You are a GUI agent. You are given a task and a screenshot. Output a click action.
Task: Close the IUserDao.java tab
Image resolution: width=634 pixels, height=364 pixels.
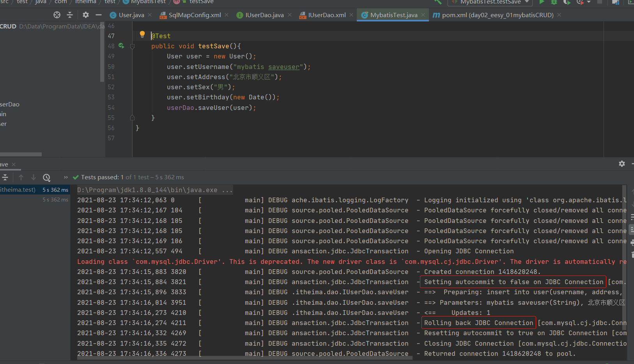[x=289, y=15]
